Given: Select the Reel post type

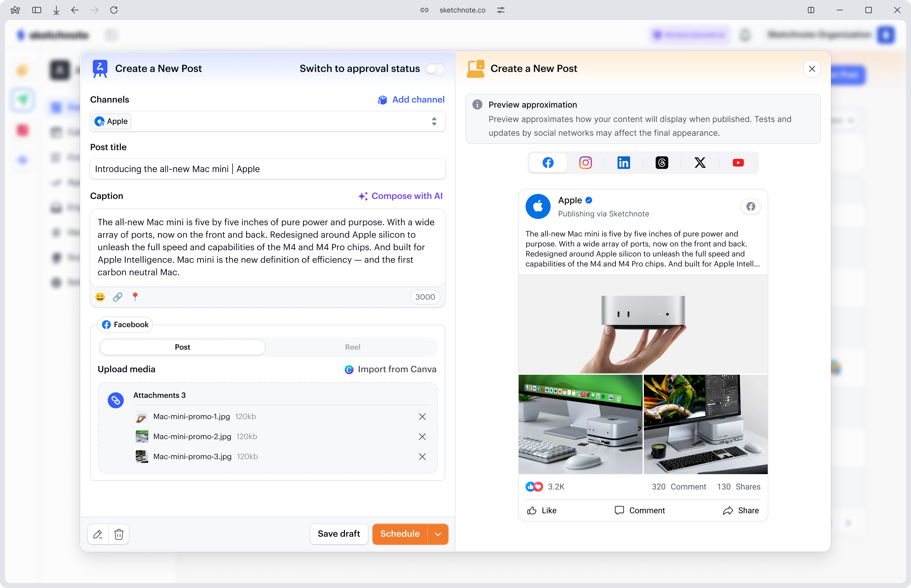Looking at the screenshot, I should click(352, 347).
